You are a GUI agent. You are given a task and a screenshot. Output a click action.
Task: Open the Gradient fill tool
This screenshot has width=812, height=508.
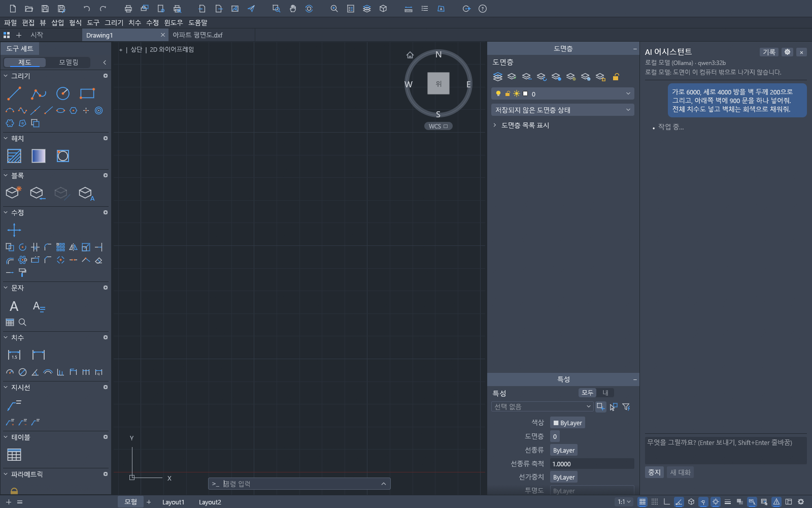point(39,156)
